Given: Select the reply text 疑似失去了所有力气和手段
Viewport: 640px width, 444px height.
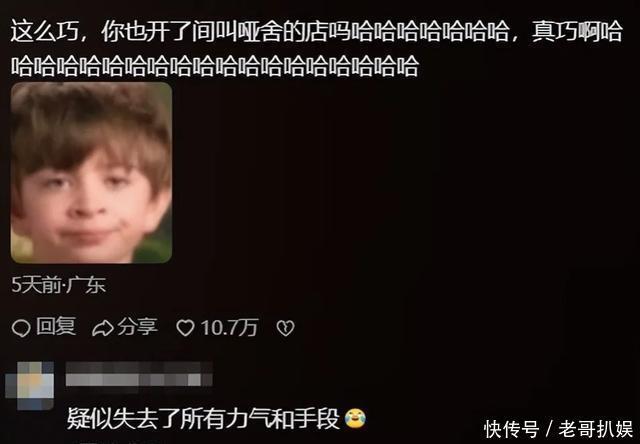Looking at the screenshot, I should [x=203, y=419].
